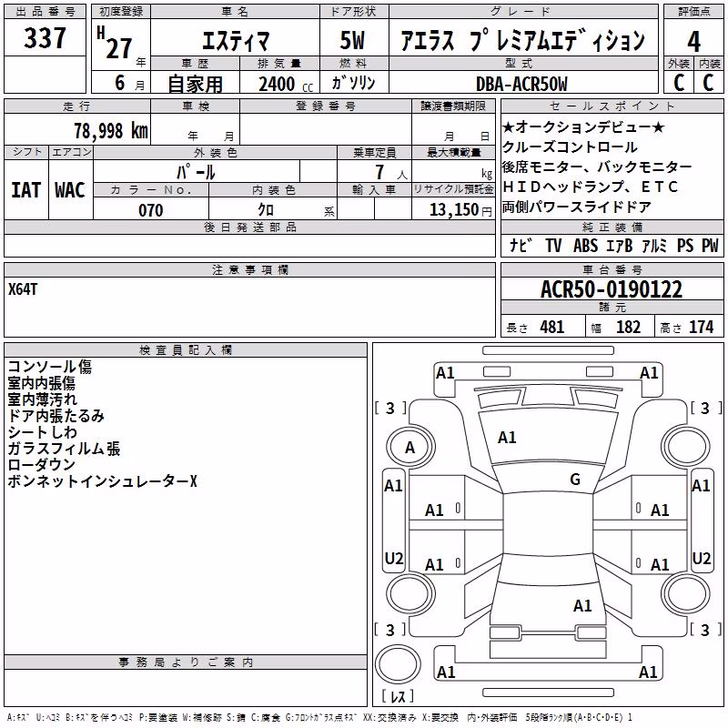Click the 事務局よりご案内 header
The image size is (728, 728).
coord(186,662)
